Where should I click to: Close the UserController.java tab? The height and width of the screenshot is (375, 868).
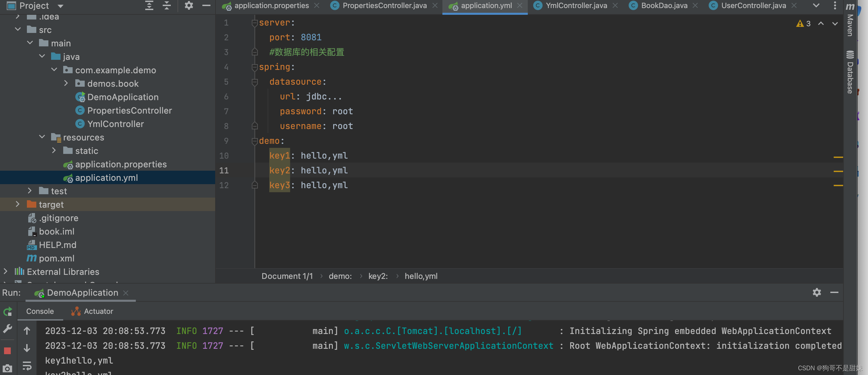794,6
